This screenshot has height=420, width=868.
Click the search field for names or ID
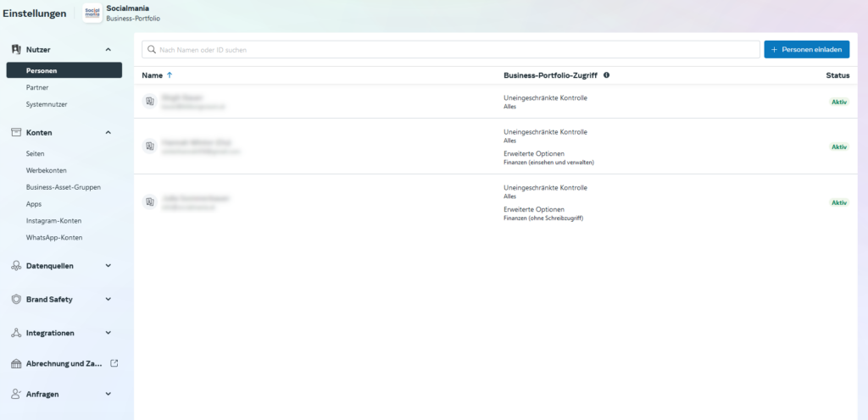point(449,50)
